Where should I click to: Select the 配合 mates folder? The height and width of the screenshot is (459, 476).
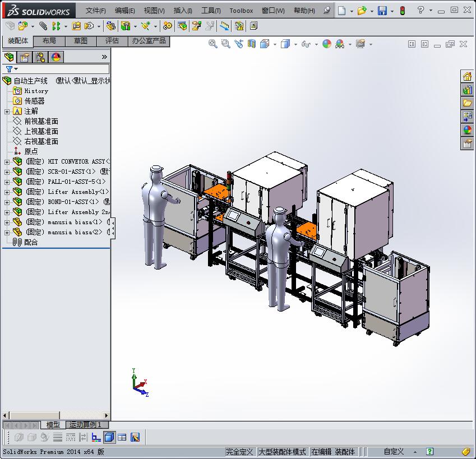click(25, 243)
